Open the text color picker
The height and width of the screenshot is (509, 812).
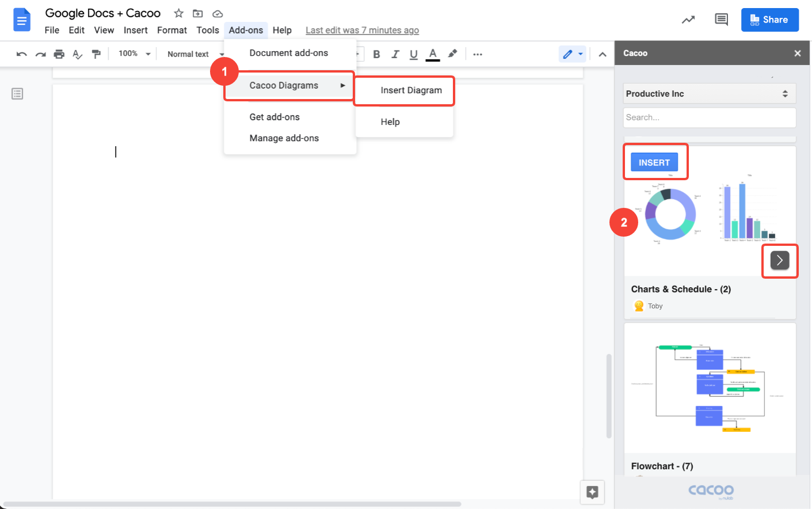433,54
